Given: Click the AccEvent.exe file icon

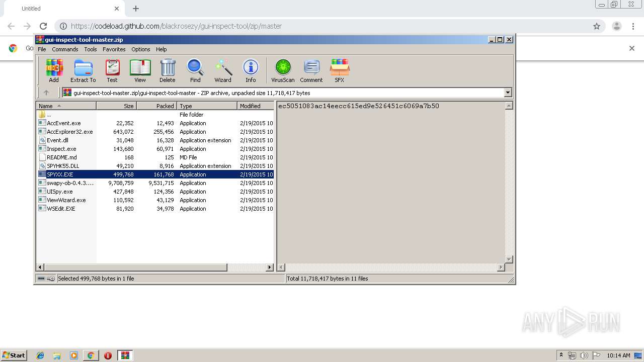Looking at the screenshot, I should [42, 123].
